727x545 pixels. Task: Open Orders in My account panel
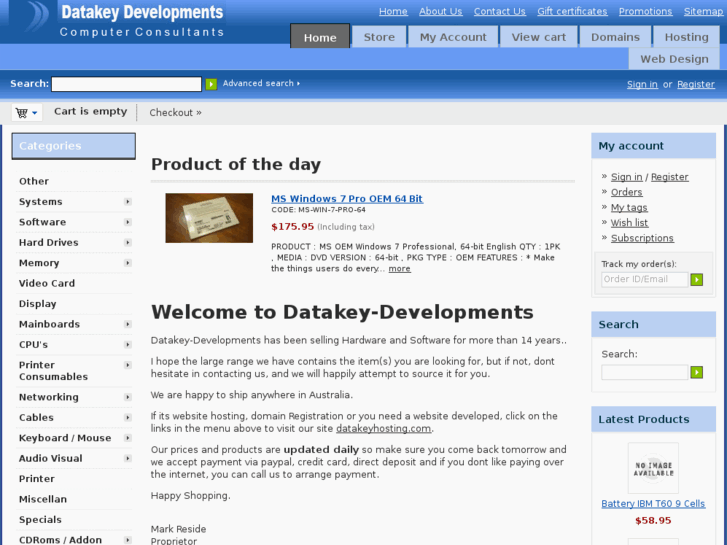(626, 192)
